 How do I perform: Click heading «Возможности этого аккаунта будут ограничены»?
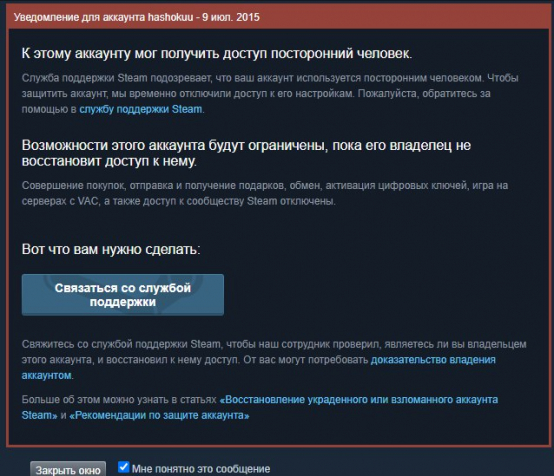click(246, 153)
